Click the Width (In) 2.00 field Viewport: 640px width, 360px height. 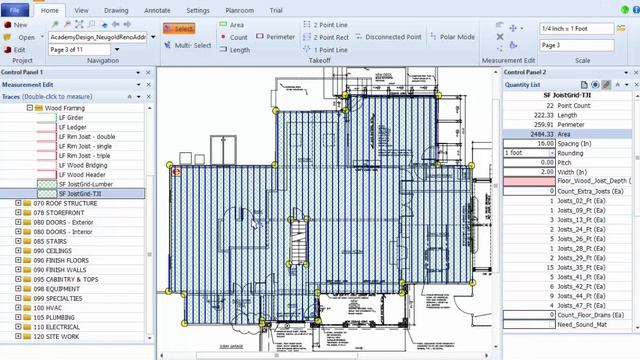tap(529, 172)
